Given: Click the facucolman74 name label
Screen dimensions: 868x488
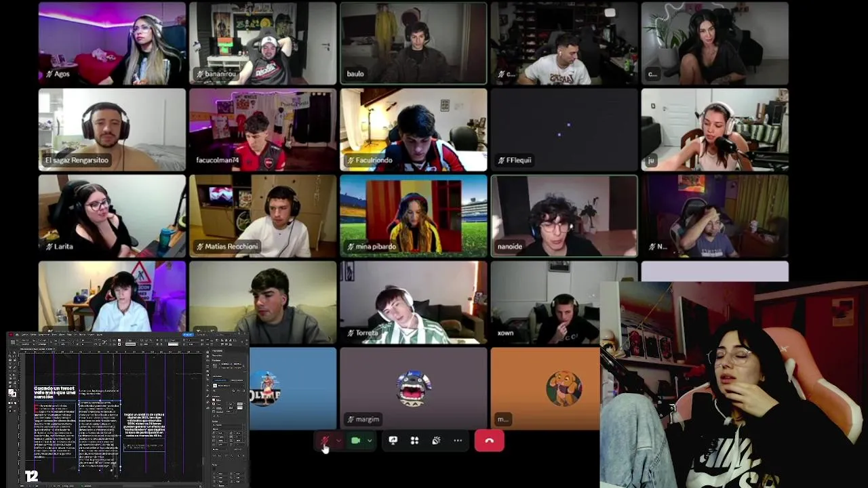Looking at the screenshot, I should point(217,160).
